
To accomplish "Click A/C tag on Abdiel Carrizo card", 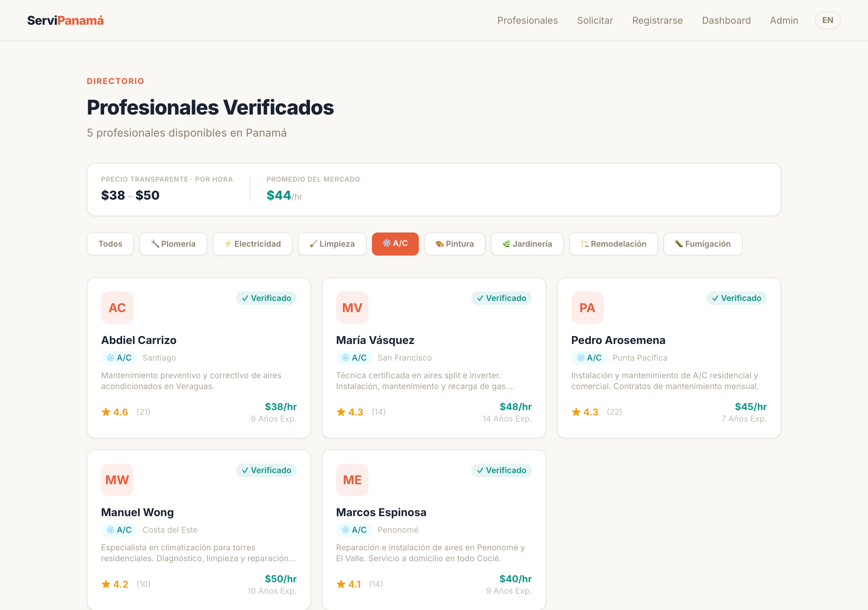I will [x=119, y=358].
